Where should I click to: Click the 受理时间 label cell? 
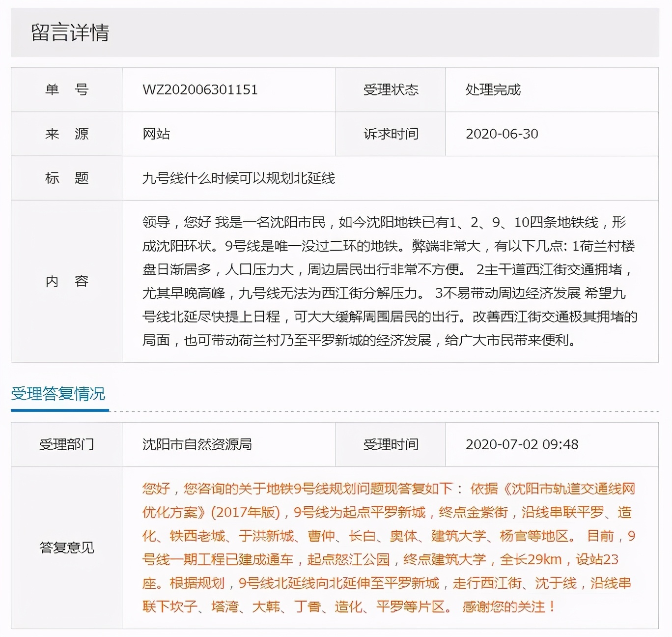click(x=390, y=444)
